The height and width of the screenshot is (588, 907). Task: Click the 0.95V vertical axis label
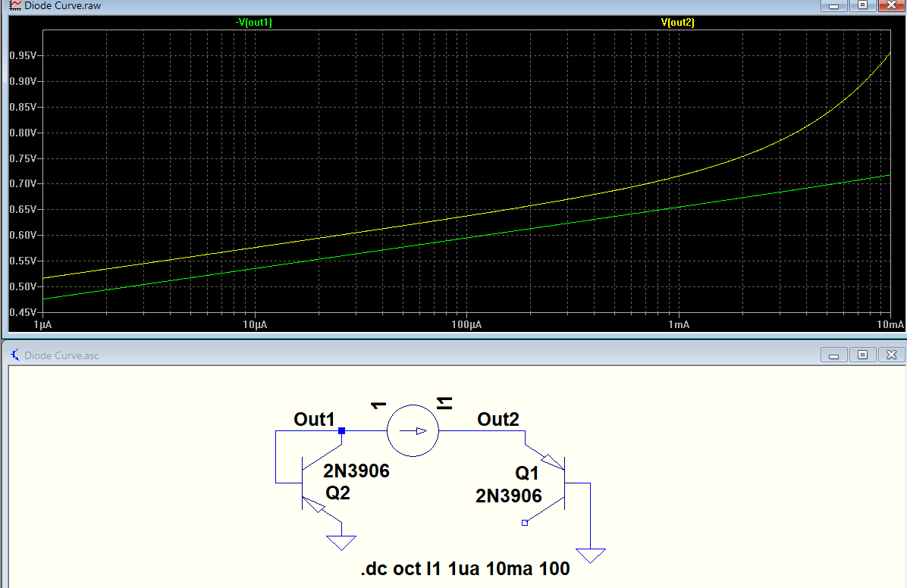[24, 55]
